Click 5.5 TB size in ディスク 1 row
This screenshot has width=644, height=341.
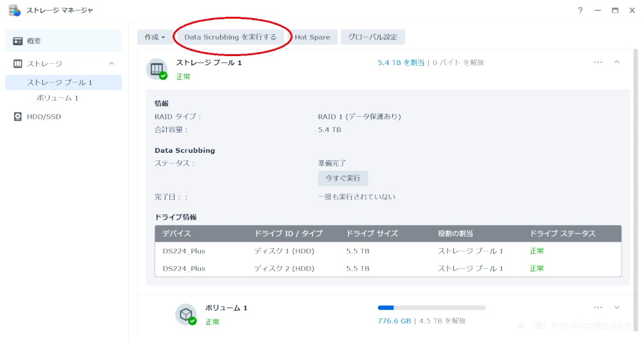click(357, 251)
